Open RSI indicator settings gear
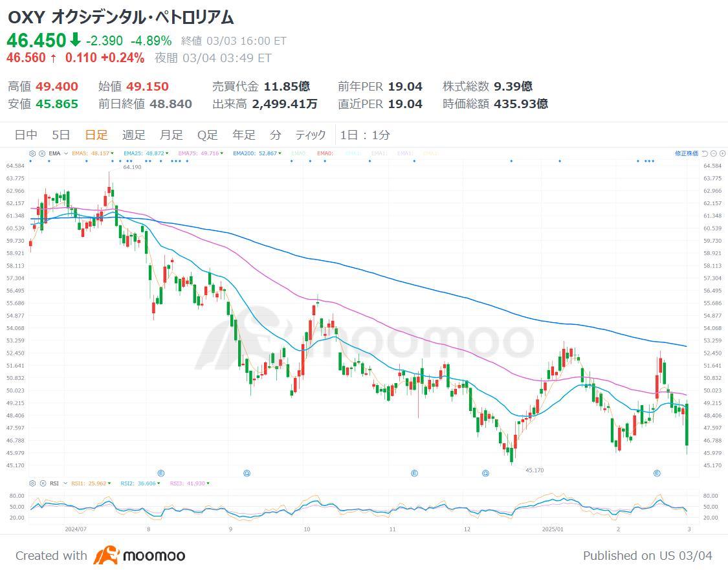The height and width of the screenshot is (576, 728). click(x=32, y=483)
